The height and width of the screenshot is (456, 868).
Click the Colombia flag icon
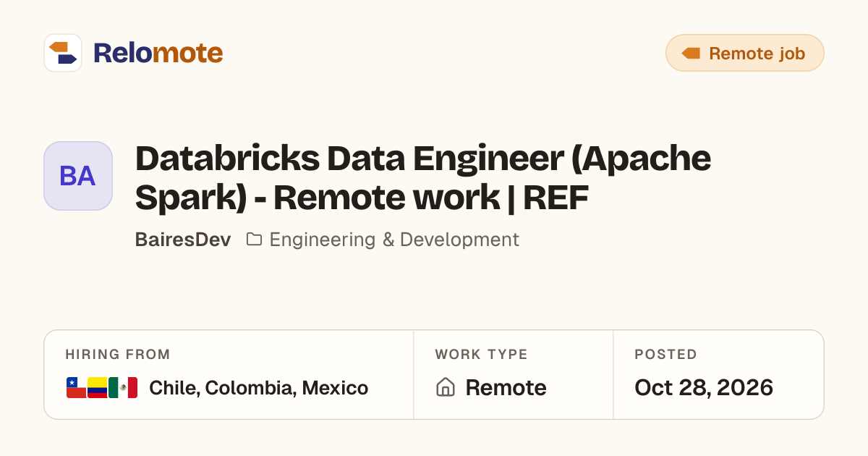pyautogui.click(x=97, y=388)
